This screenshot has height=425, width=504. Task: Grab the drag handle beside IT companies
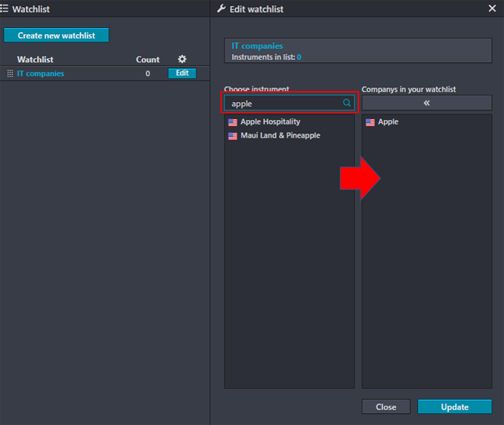[x=10, y=73]
